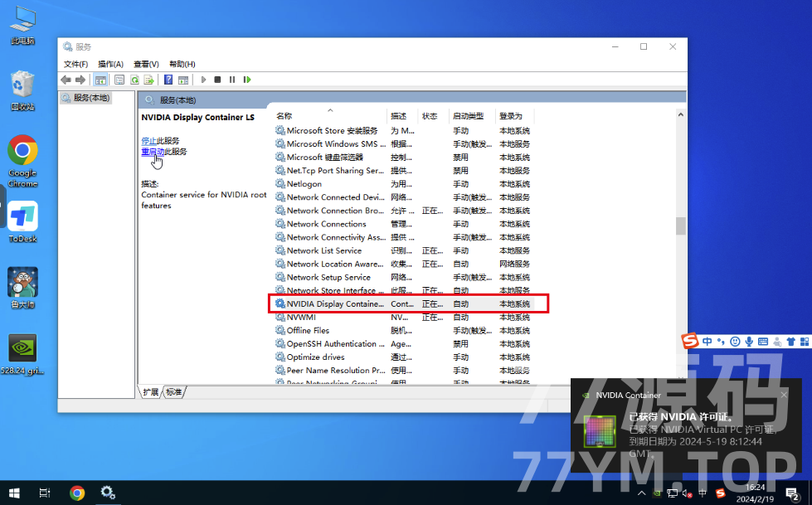Image resolution: width=812 pixels, height=505 pixels.
Task: Click the Pause Service icon
Action: pos(232,80)
